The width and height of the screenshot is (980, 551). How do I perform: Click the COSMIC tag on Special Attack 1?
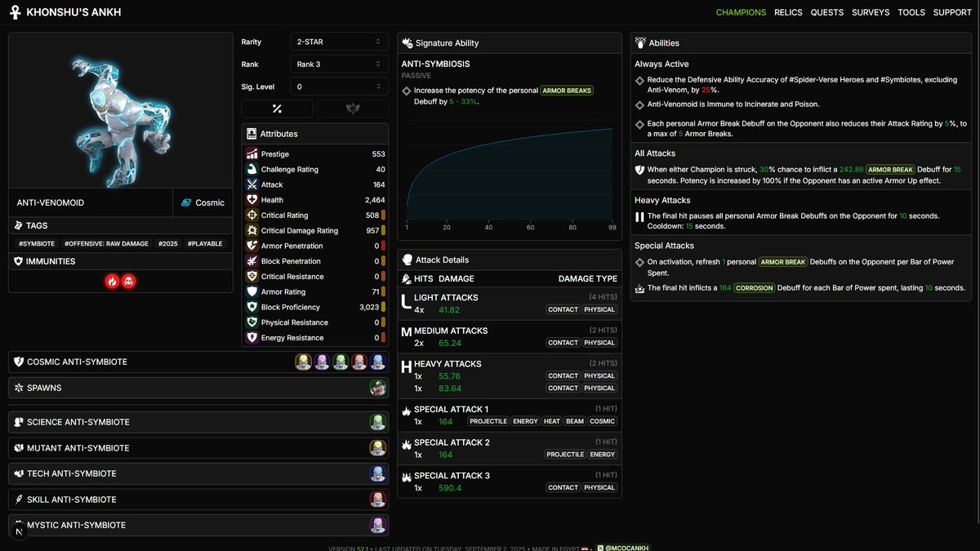(x=603, y=421)
